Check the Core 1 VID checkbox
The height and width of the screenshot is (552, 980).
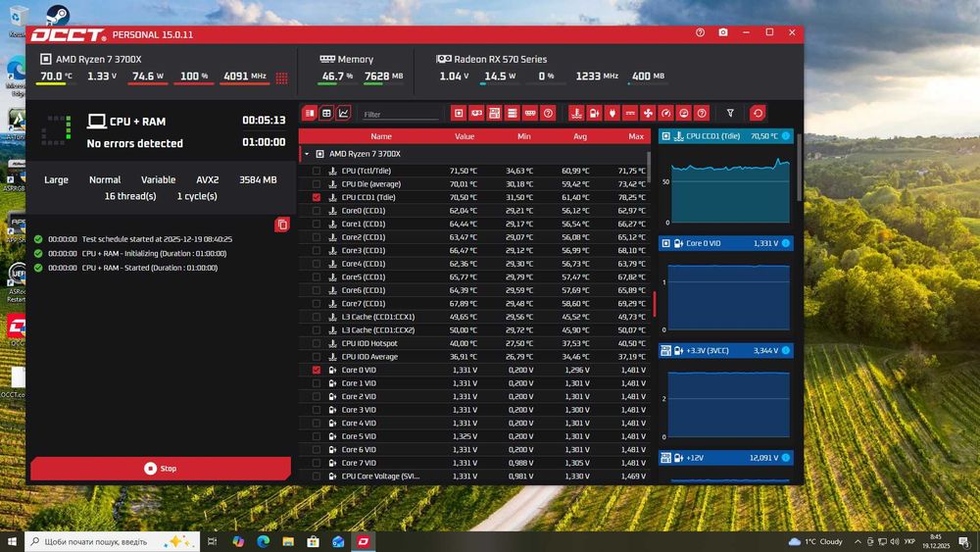point(317,383)
